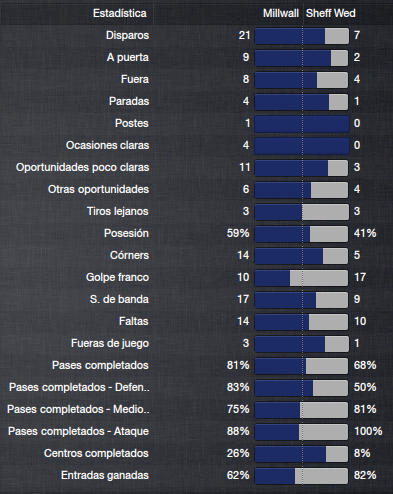Click the Paradas comparison bar

pos(302,101)
